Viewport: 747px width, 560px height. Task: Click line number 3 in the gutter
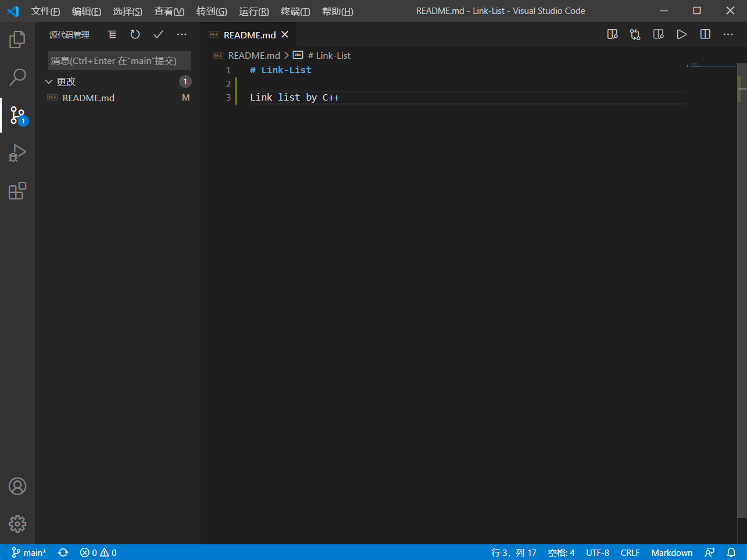pos(228,97)
